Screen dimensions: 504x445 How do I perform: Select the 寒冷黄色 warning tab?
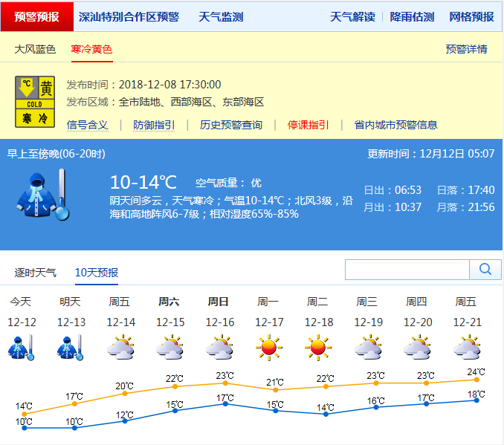pos(91,49)
